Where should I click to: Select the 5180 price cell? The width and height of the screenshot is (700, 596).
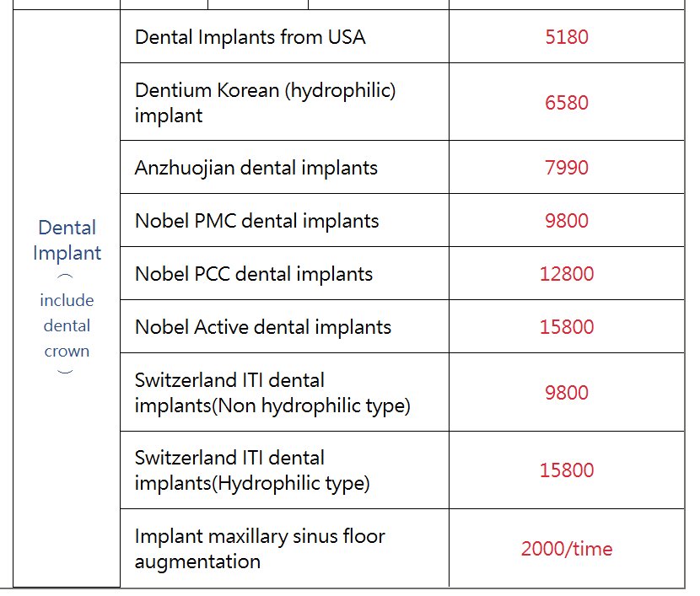pos(567,37)
